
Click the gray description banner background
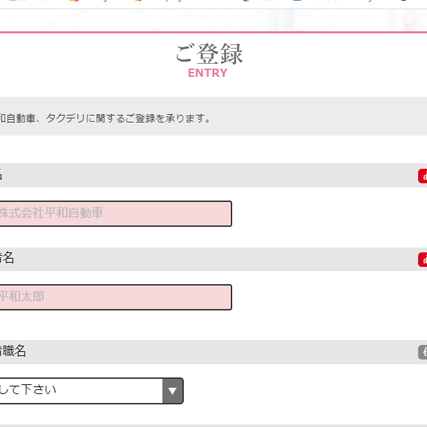213,116
